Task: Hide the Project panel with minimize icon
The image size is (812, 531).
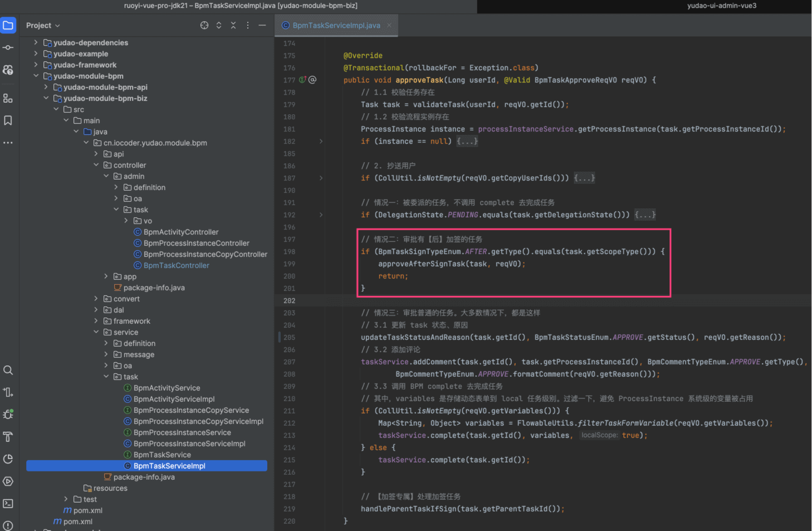Action: pyautogui.click(x=262, y=26)
